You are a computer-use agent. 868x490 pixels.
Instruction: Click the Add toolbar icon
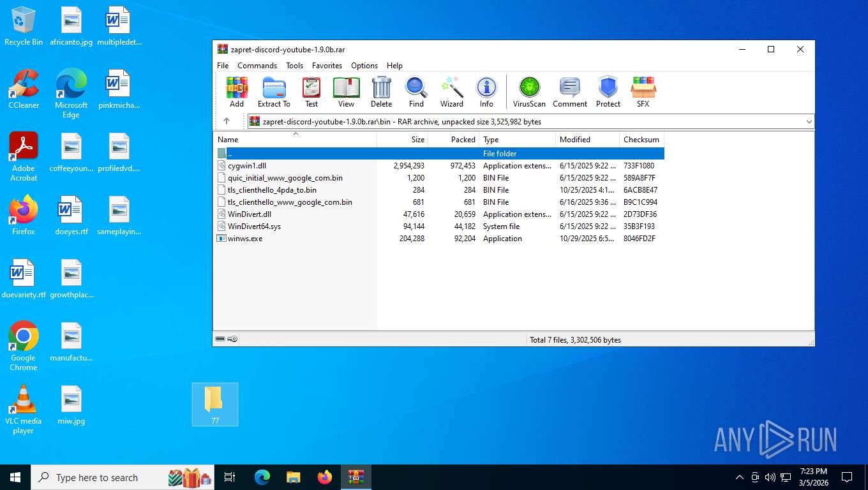tap(237, 92)
